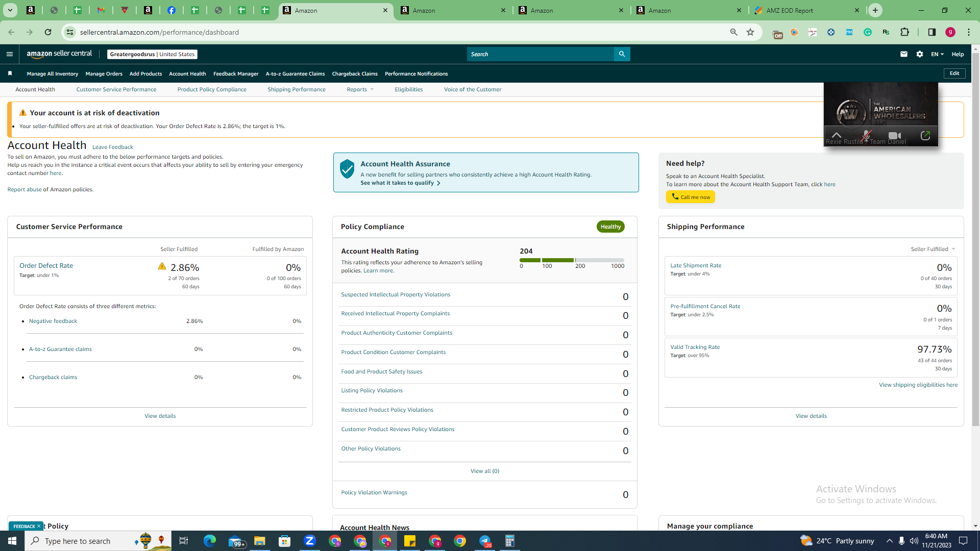Open the tab search dropdown arrow
980x551 pixels.
[x=10, y=10]
